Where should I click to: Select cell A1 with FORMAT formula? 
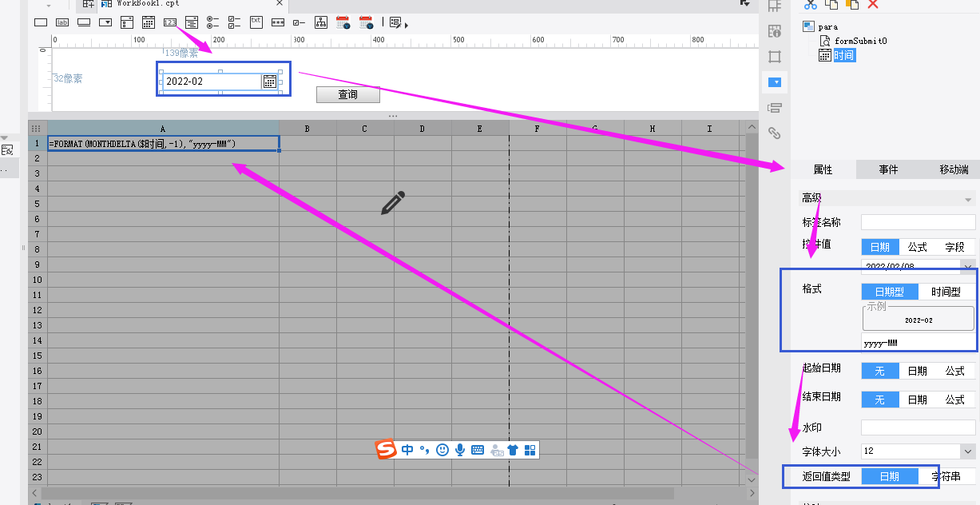(163, 144)
